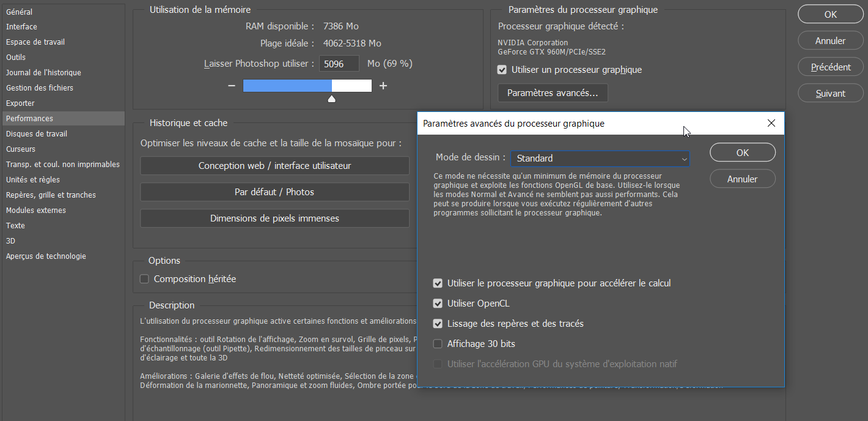
Task: Uncheck Utiliser un processeur graphique
Action: (502, 69)
